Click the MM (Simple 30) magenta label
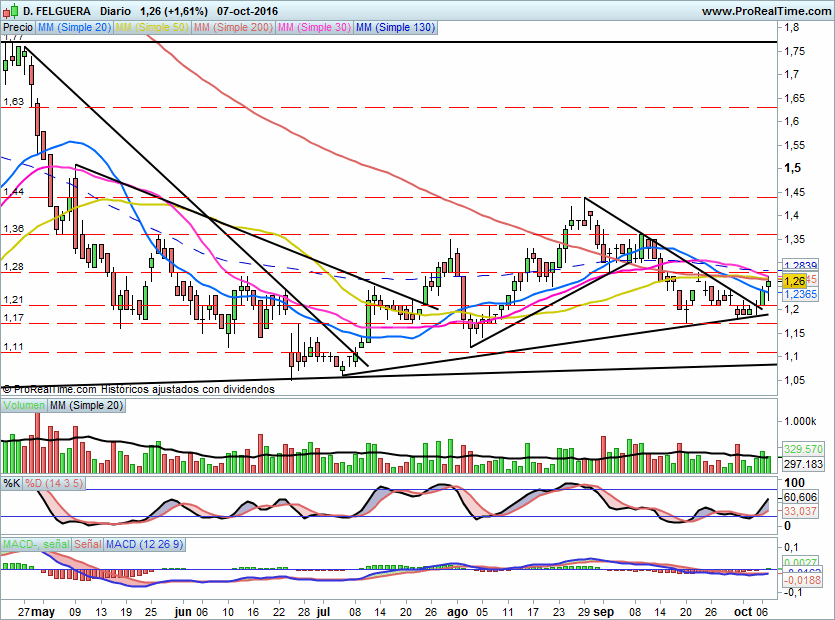The height and width of the screenshot is (620, 835). tap(313, 28)
